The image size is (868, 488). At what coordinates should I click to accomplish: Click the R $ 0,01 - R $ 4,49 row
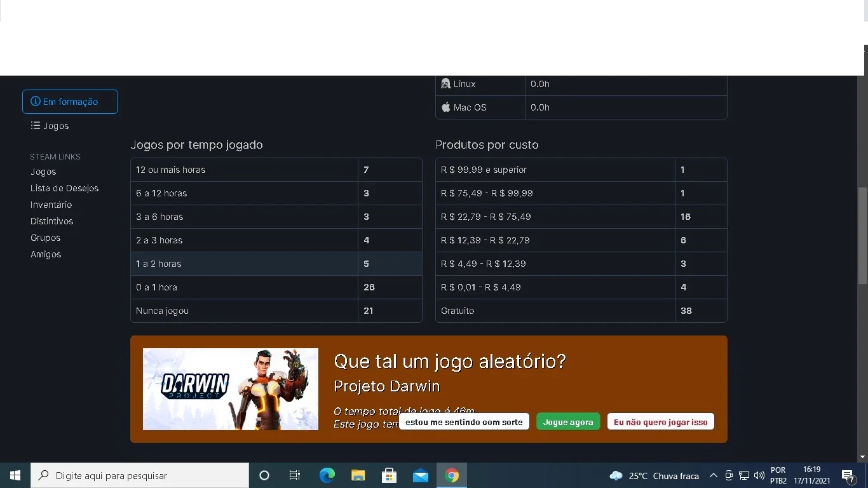[581, 287]
